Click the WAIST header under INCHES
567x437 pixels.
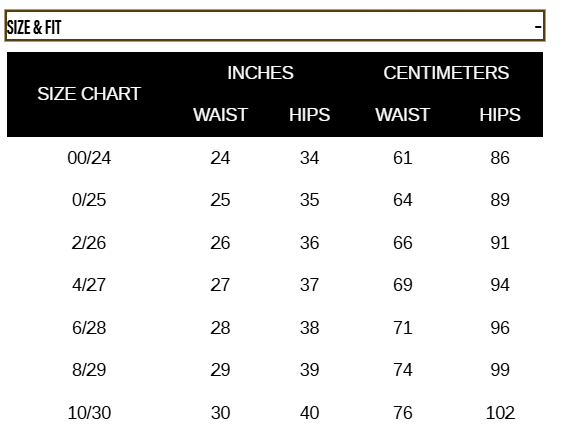coord(220,115)
